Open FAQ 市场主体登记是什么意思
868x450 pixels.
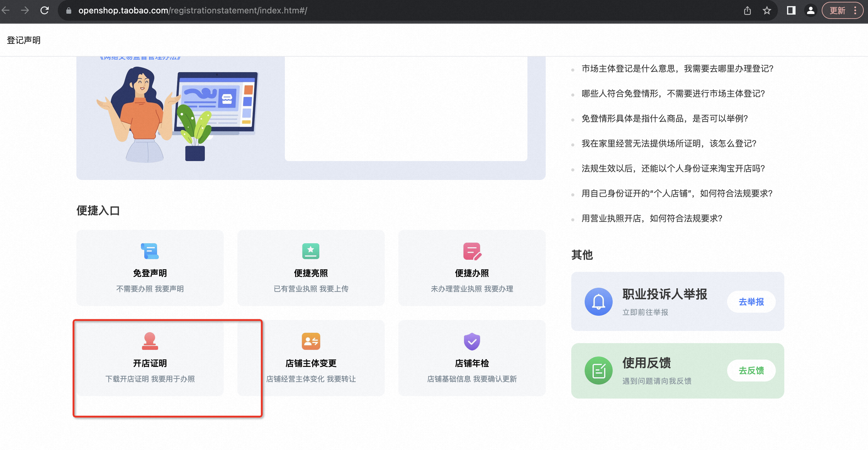pyautogui.click(x=677, y=69)
